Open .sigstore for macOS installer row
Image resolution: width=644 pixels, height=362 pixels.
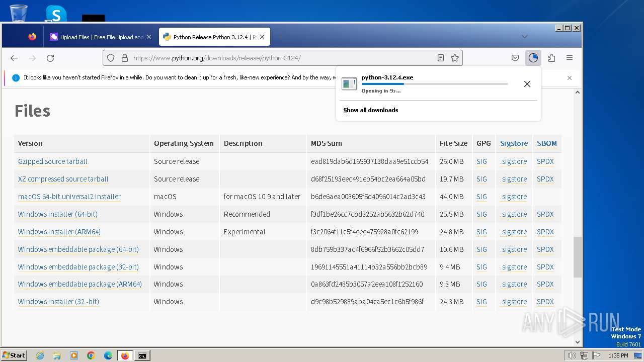pyautogui.click(x=514, y=197)
